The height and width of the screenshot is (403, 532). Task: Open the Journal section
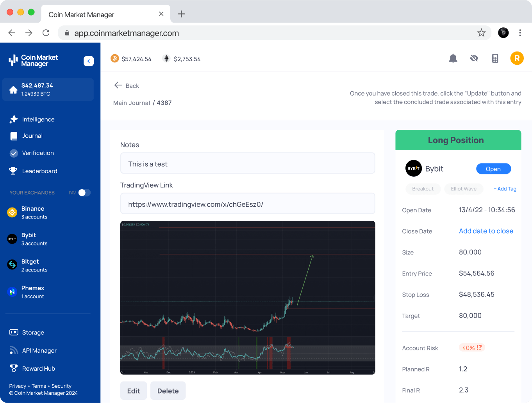(x=33, y=136)
